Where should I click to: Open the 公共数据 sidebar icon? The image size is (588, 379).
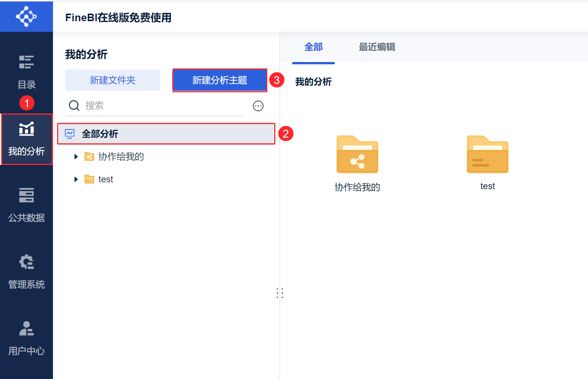(x=27, y=195)
